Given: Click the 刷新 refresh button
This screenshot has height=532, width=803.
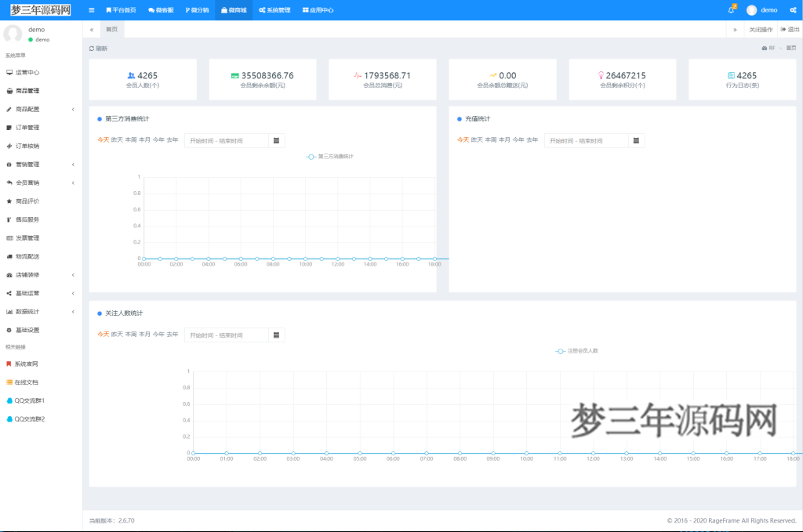Looking at the screenshot, I should pos(101,48).
